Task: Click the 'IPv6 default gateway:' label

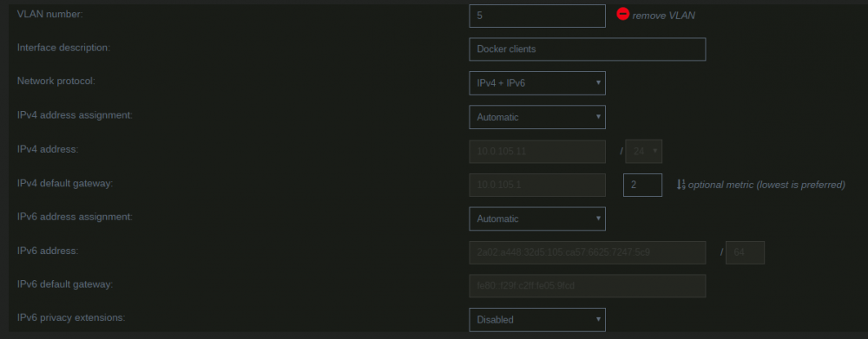Action: pos(65,284)
